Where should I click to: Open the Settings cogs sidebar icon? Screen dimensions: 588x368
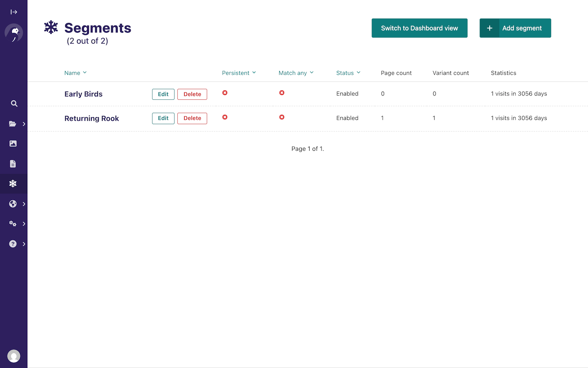(x=13, y=224)
